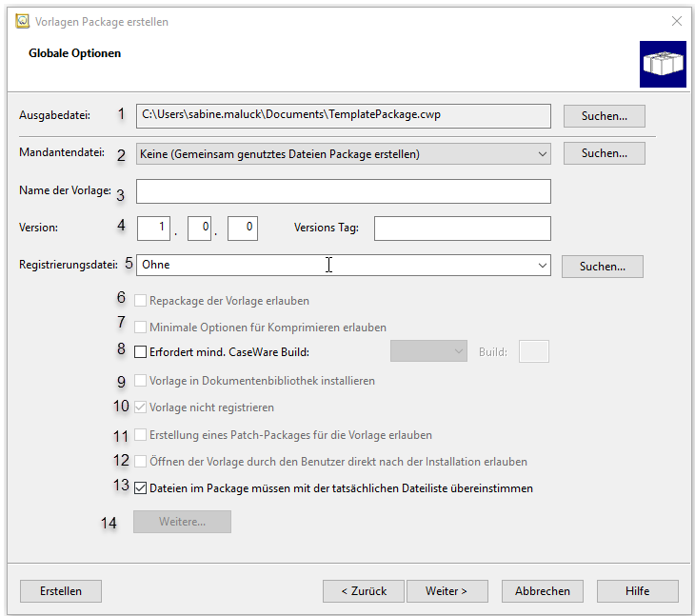
Task: Click Suchen button next to Mandantendatei
Action: (605, 153)
